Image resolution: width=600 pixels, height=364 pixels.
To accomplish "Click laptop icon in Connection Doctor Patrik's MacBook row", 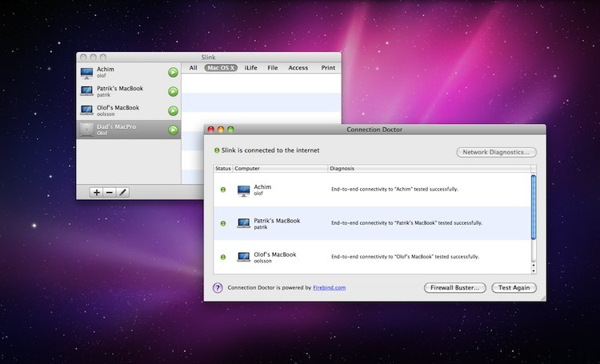I will (243, 223).
